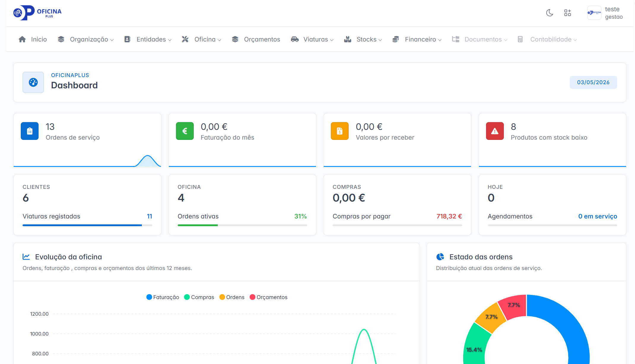Click the Orçamentos stack icon
Viewport: 635px width, 364px height.
[235, 39]
